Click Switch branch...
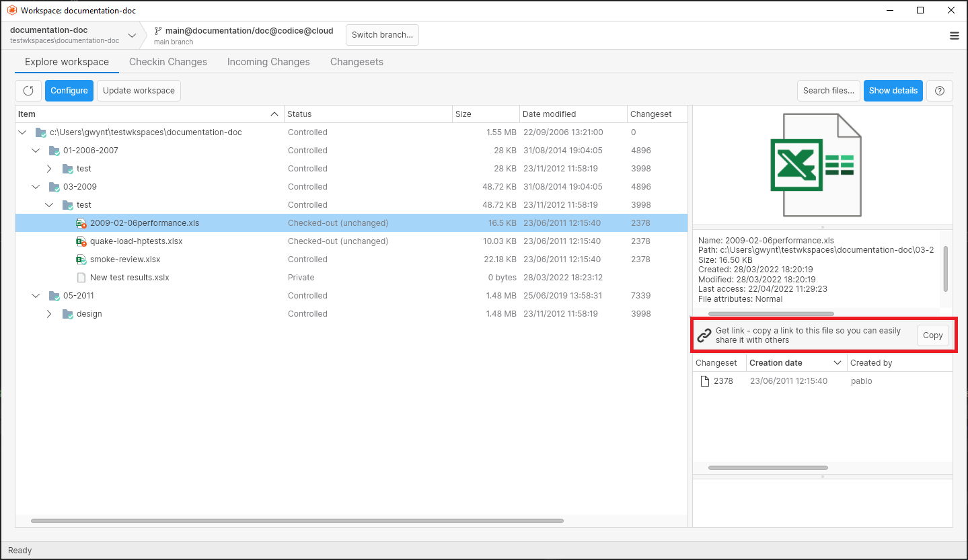Screen dimensions: 968x560 click(382, 34)
